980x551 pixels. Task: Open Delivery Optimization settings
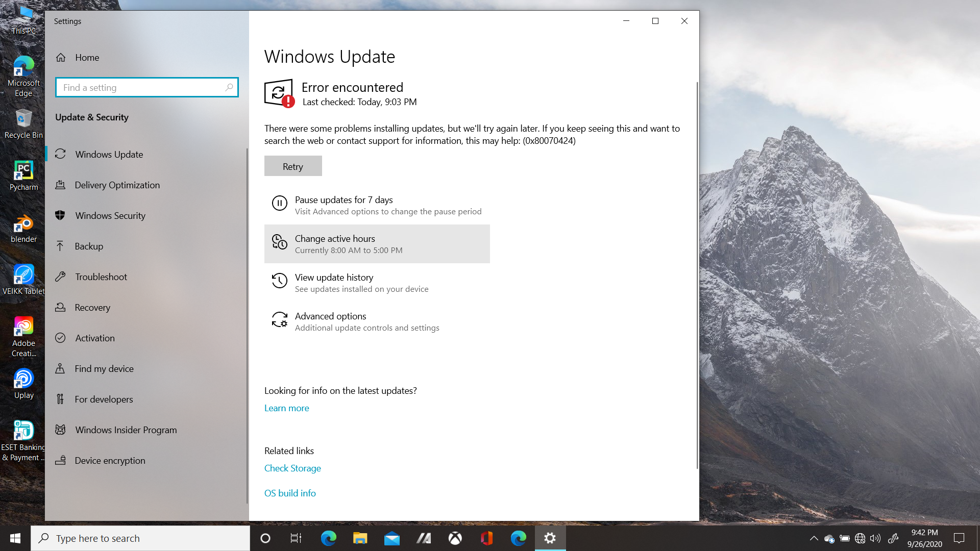(146, 185)
